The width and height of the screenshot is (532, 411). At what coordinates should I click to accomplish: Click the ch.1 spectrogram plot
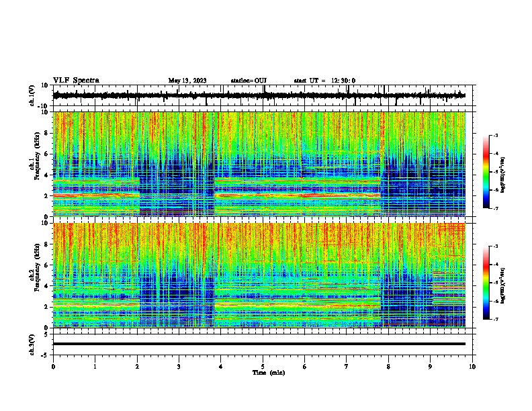pos(259,164)
